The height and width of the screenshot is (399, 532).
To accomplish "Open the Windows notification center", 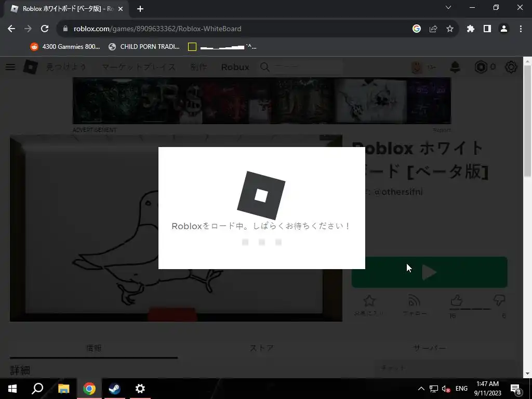I will coord(516,389).
